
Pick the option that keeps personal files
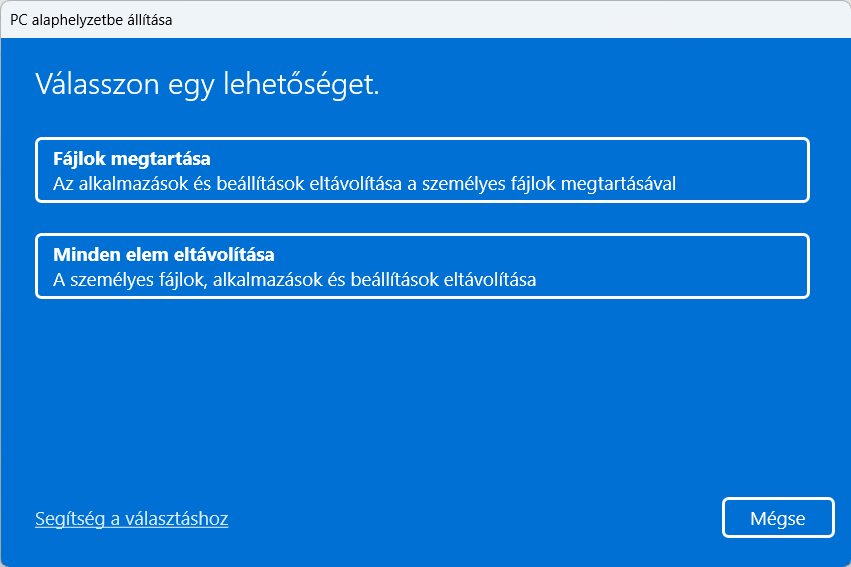coord(422,171)
